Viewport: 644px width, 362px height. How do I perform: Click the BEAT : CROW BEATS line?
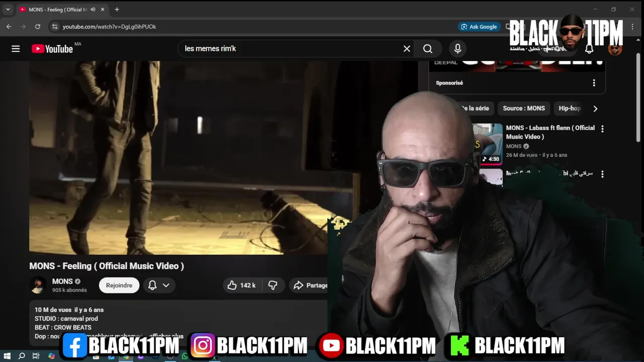63,327
